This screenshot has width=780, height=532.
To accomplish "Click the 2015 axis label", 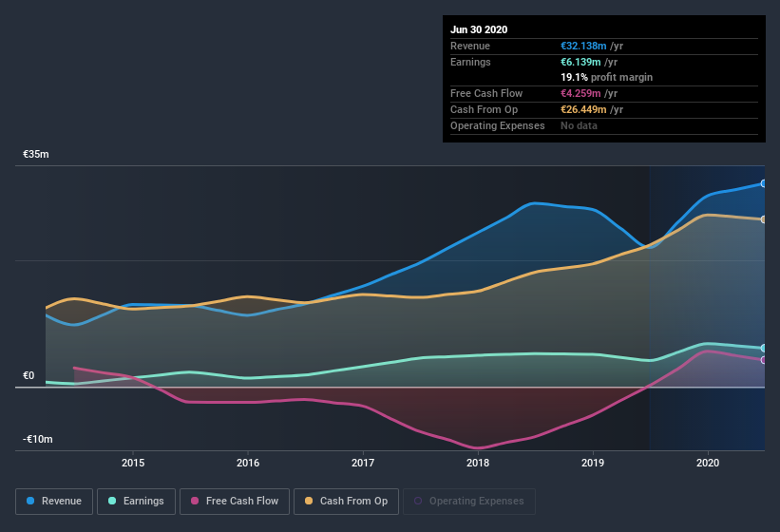I will [133, 463].
